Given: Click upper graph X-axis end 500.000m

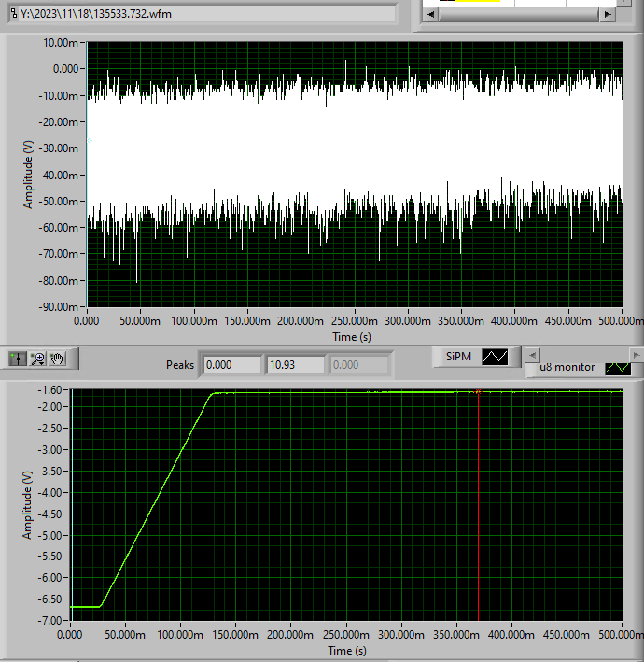Looking at the screenshot, I should (622, 321).
